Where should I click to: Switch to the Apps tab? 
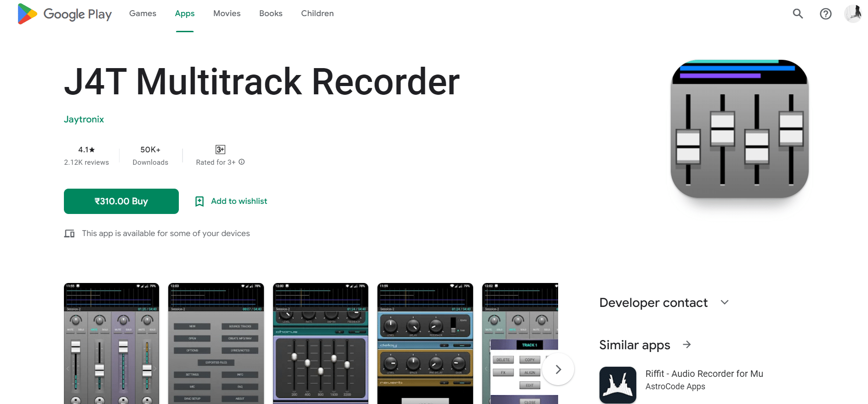point(185,13)
